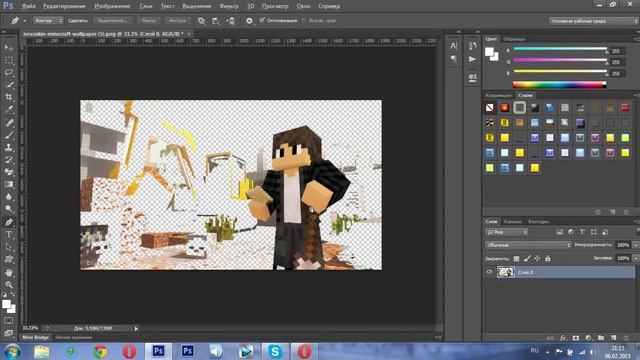Select the Rectangular Marquee tool

coord(9,60)
